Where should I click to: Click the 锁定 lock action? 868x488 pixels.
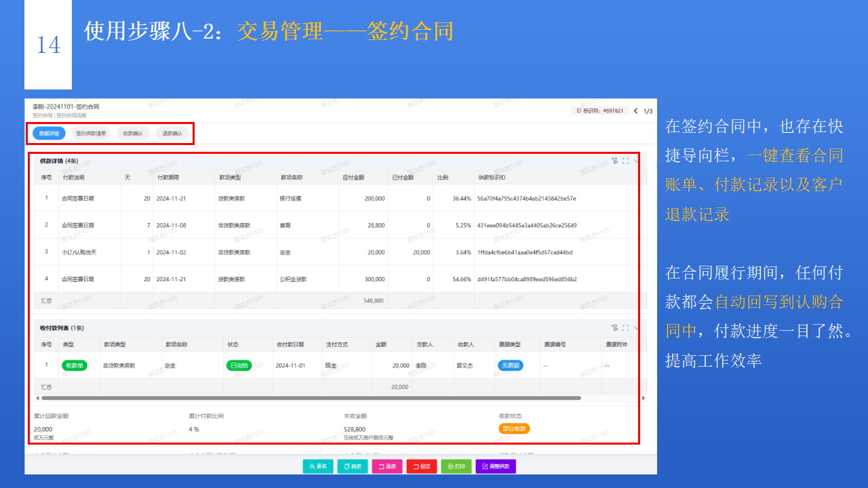point(421,466)
